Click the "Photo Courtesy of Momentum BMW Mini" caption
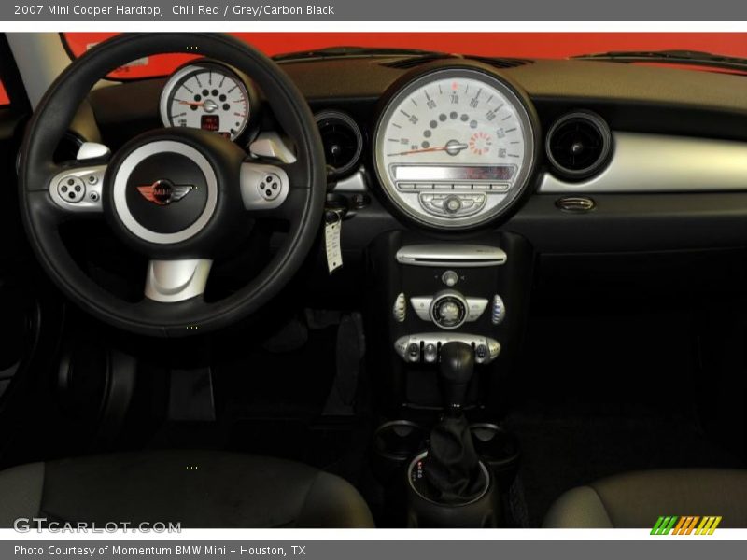Viewport: 747px width, 560px height. [x=120, y=551]
